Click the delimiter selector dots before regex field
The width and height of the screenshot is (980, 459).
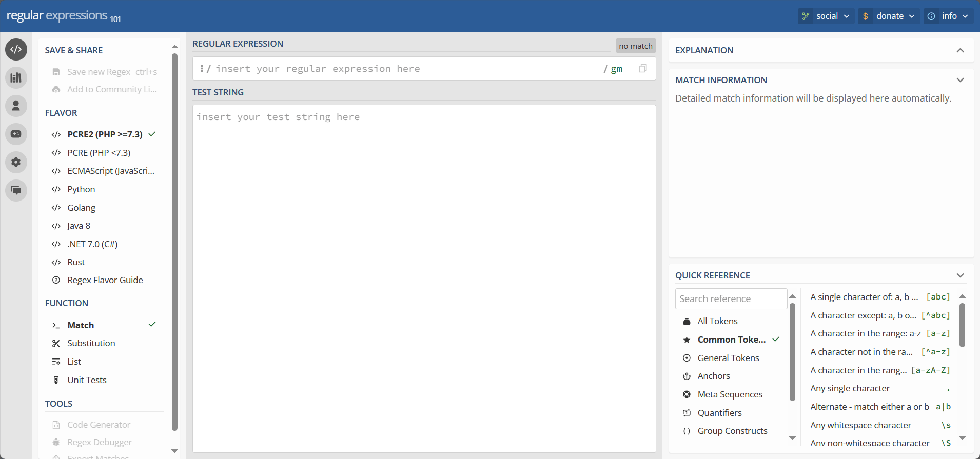pos(202,69)
